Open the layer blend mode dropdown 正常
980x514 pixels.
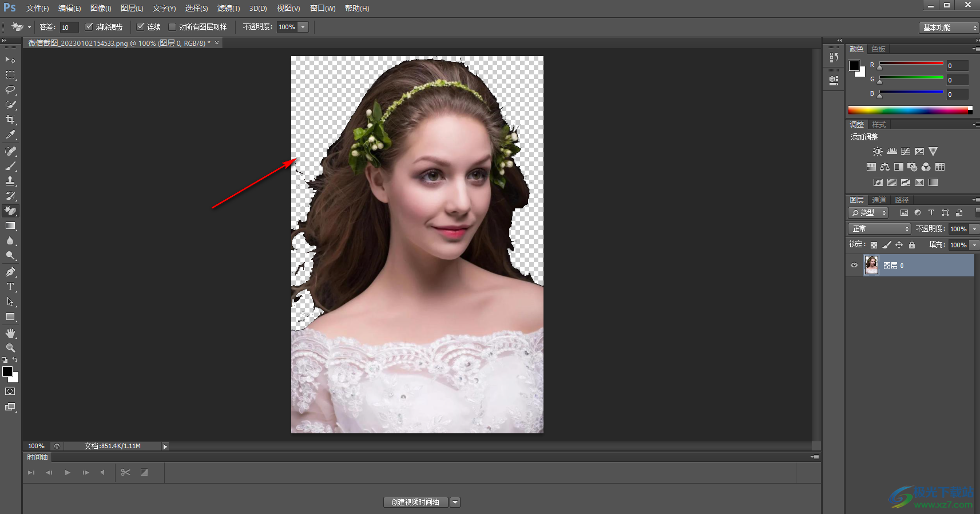[879, 229]
